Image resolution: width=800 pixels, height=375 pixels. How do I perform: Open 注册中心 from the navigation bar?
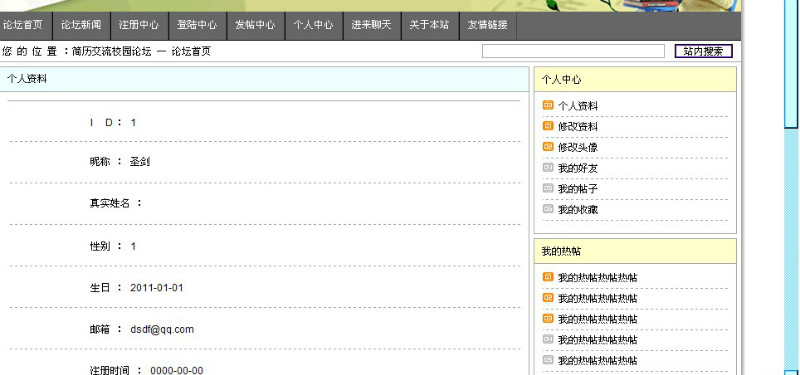(x=139, y=25)
